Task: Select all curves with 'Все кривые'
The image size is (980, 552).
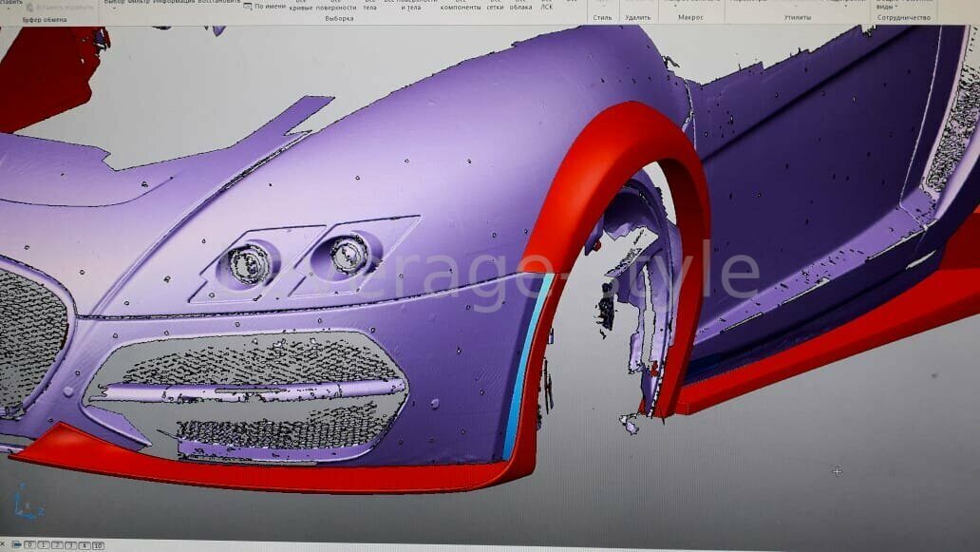Action: [x=302, y=6]
